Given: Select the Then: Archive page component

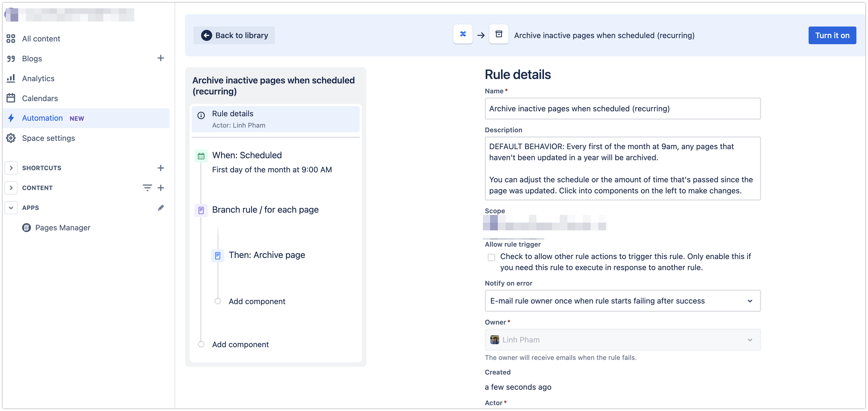Looking at the screenshot, I should point(218,255).
